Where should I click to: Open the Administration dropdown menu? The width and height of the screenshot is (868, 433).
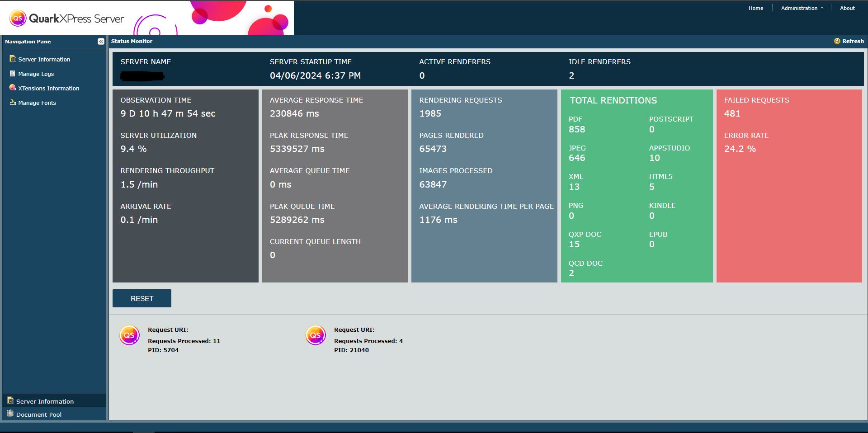[802, 8]
